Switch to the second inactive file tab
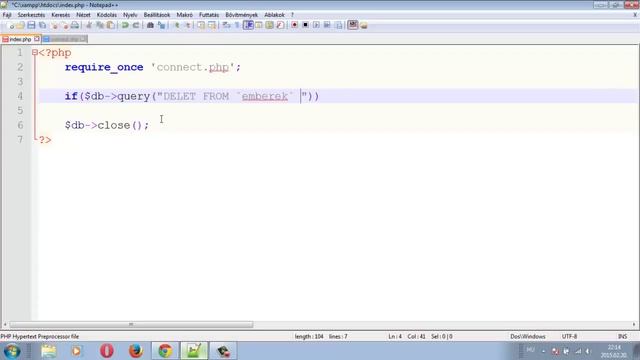The height and width of the screenshot is (360, 640). pos(64,39)
